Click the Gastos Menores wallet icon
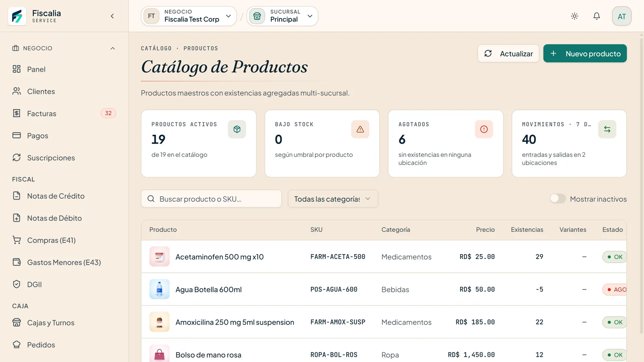 (17, 262)
